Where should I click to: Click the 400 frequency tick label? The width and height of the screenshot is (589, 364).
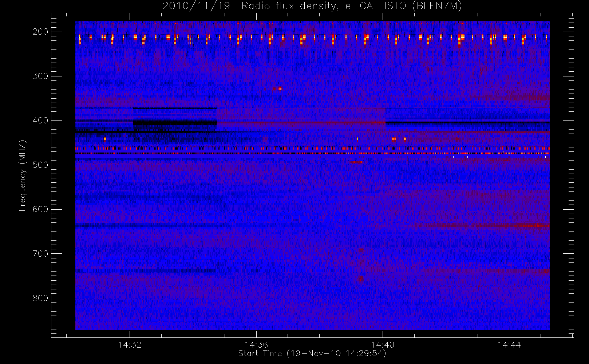[40, 120]
